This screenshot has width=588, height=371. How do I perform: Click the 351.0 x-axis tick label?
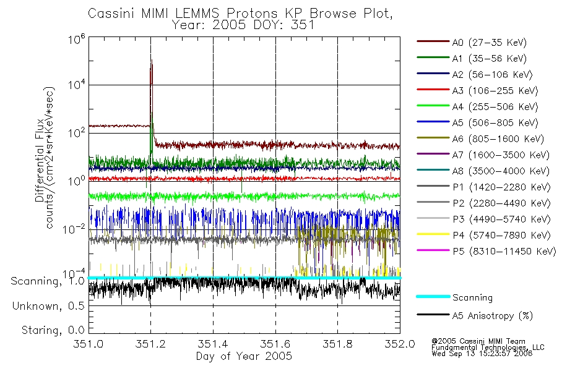pyautogui.click(x=88, y=344)
